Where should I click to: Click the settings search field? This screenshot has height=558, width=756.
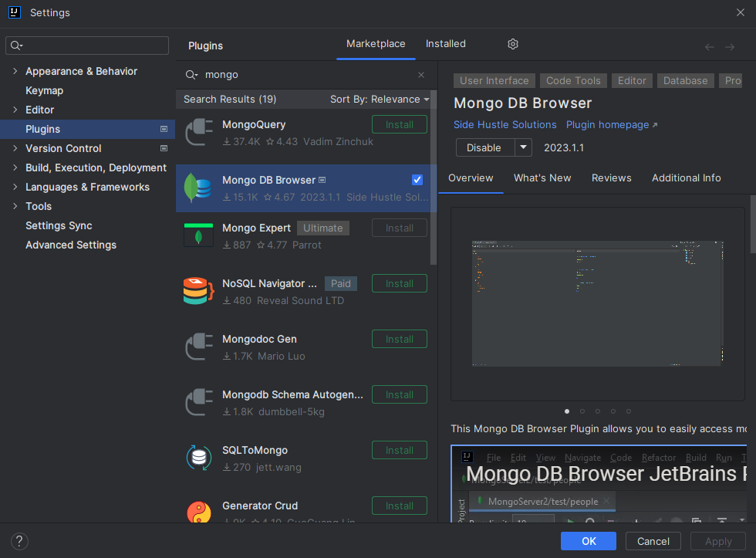(x=86, y=46)
